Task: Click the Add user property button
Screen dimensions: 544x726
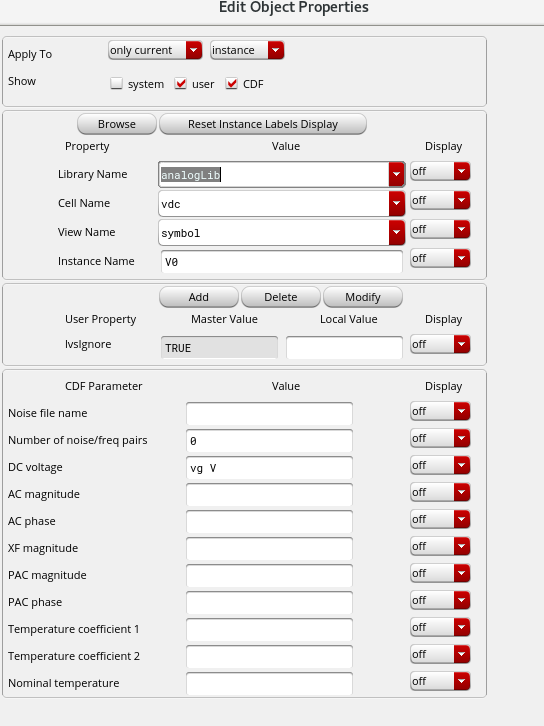Action: coord(199,297)
